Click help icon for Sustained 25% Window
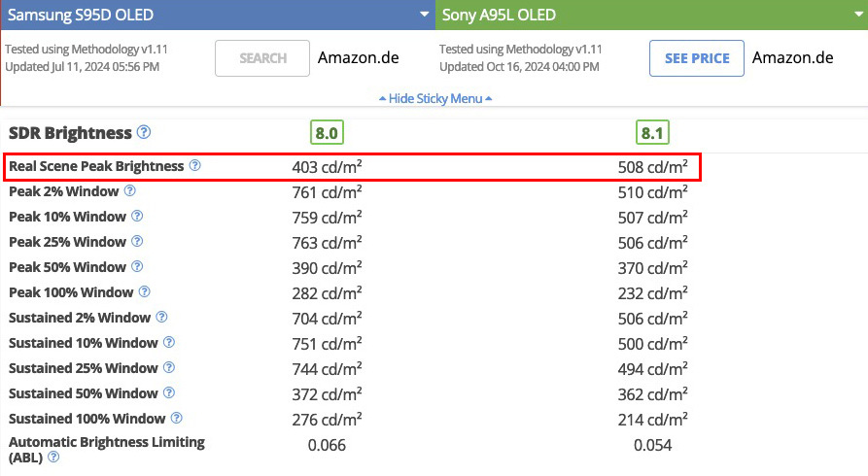Screen dimensions: 868x476 169,368
